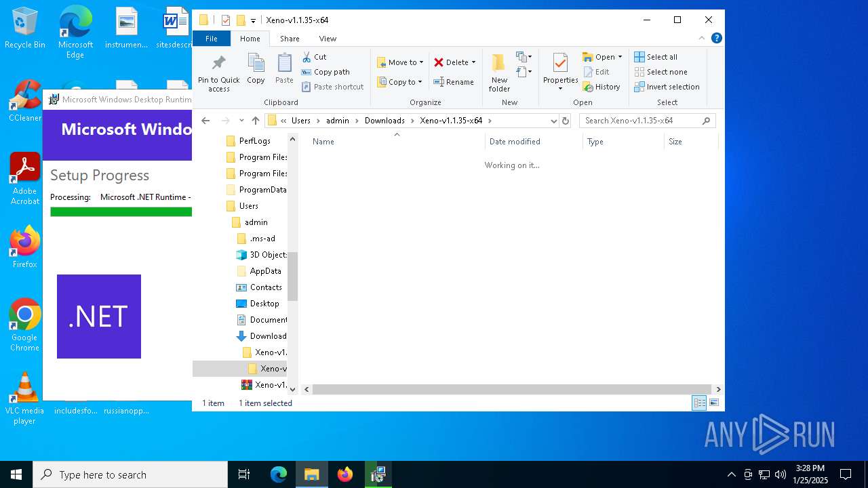Open Google Chrome desktop icon
The height and width of the screenshot is (488, 868).
pyautogui.click(x=24, y=325)
